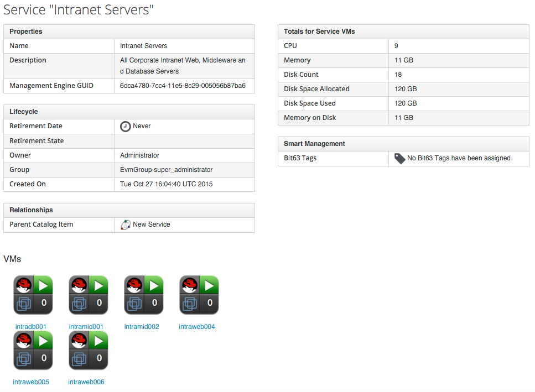
Task: Select the Parent Catalog Item row
Action: 129,225
